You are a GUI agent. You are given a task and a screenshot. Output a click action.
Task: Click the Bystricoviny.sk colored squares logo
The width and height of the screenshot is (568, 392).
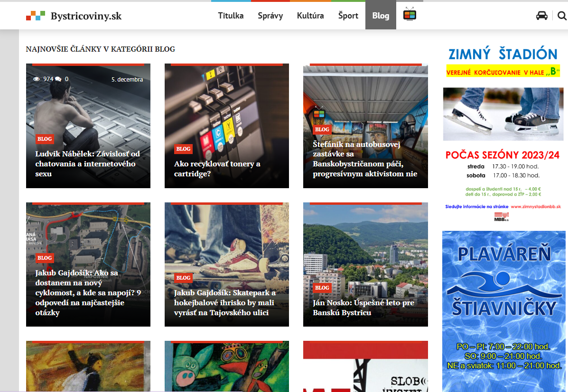(36, 16)
